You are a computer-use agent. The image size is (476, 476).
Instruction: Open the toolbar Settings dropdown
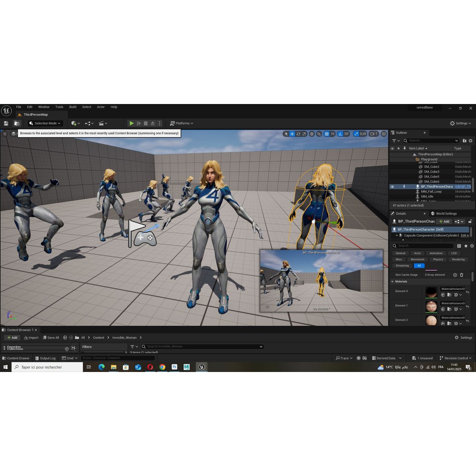[x=461, y=123]
